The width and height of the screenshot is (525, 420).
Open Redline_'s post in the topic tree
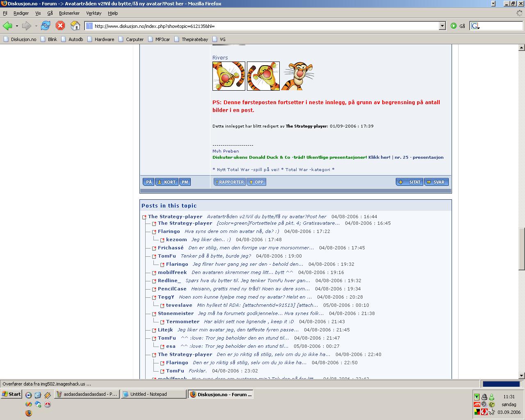pos(248,281)
